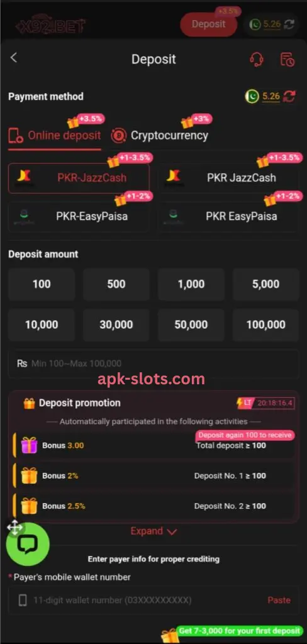Open the deposit history records icon
This screenshot has height=644, width=307.
[x=287, y=60]
